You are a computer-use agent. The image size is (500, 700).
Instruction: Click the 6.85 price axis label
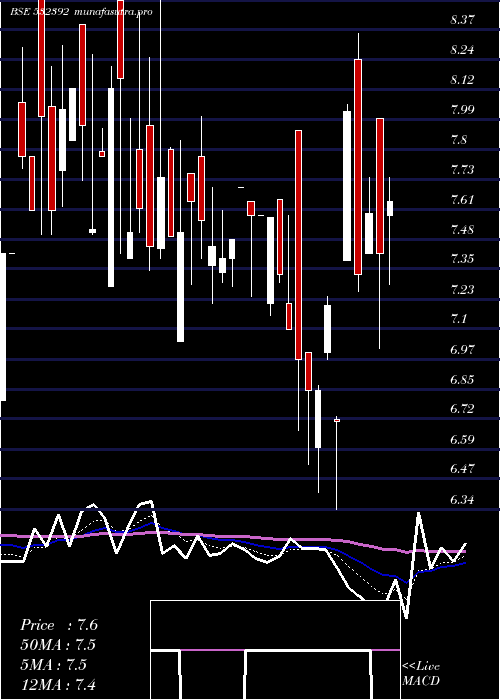[462, 380]
